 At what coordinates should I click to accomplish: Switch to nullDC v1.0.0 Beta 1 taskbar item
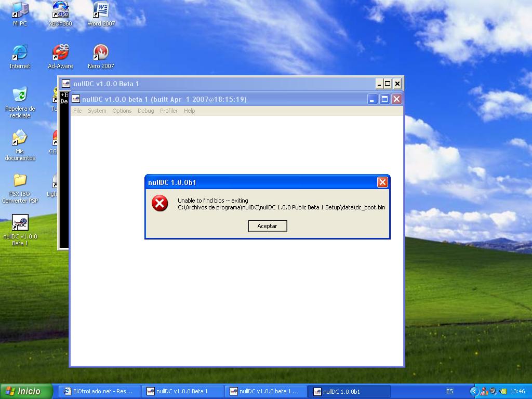point(182,391)
